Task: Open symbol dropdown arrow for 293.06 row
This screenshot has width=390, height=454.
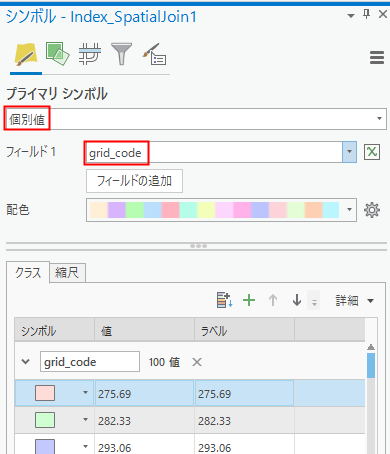Action: [85, 446]
